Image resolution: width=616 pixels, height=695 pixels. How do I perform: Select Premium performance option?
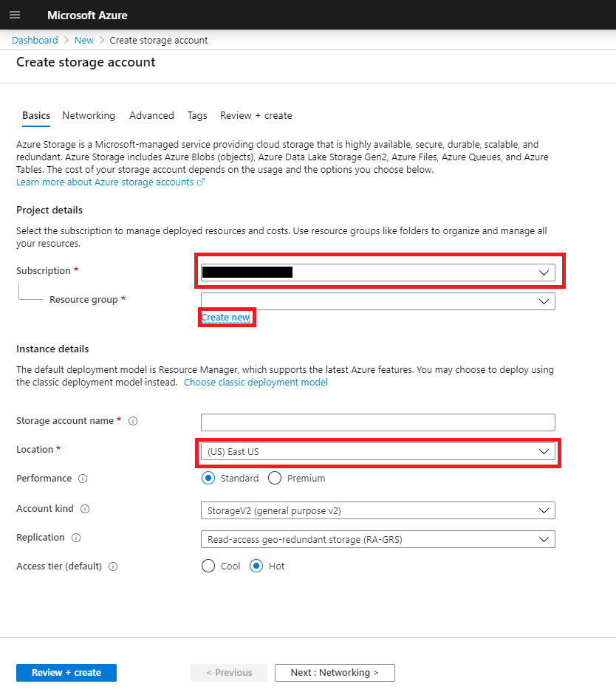click(x=275, y=479)
